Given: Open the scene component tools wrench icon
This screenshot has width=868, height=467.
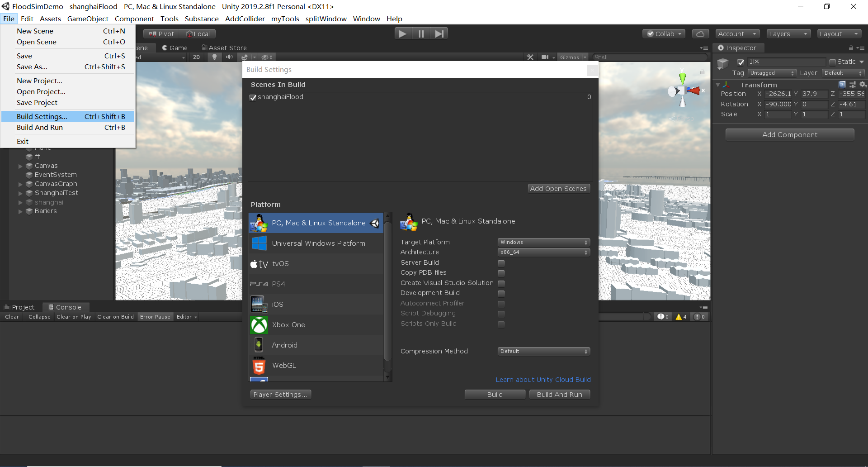Looking at the screenshot, I should tap(530, 57).
